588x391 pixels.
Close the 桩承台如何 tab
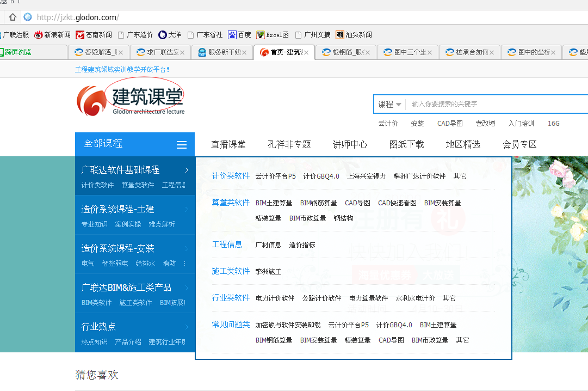492,53
